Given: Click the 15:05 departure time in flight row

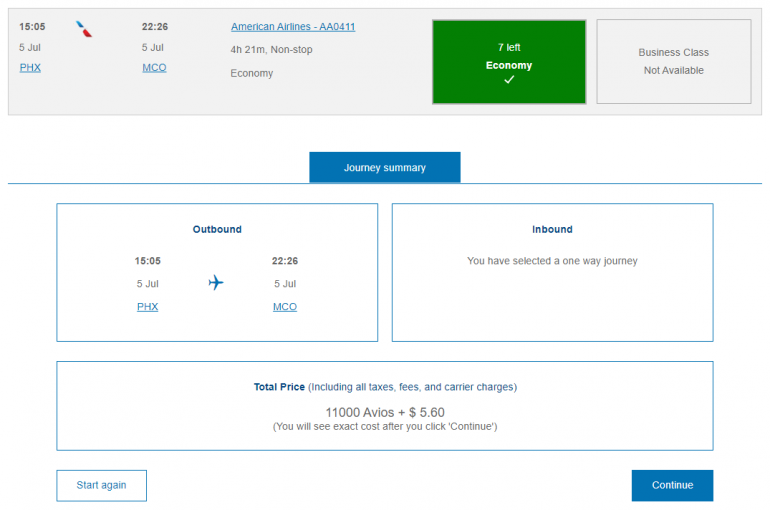Looking at the screenshot, I should [x=32, y=27].
